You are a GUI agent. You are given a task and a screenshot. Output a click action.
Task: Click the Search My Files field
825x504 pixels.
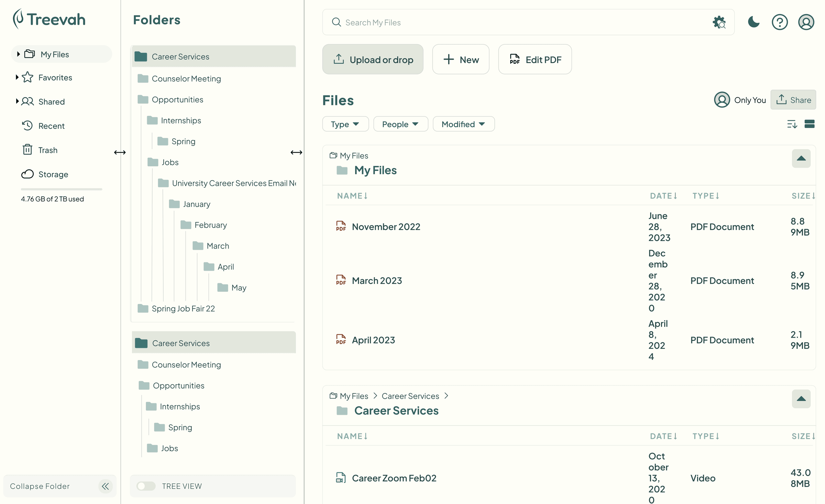pos(528,22)
